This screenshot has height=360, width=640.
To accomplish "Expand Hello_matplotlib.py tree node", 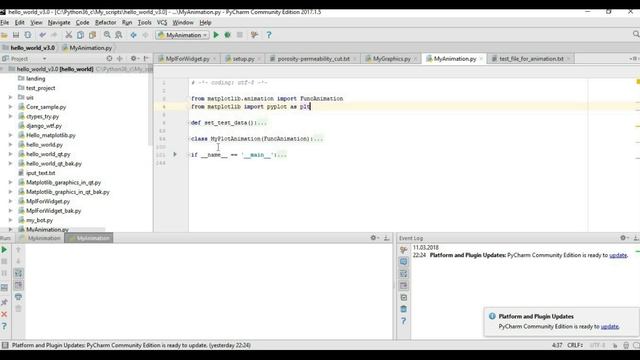I will [11, 135].
